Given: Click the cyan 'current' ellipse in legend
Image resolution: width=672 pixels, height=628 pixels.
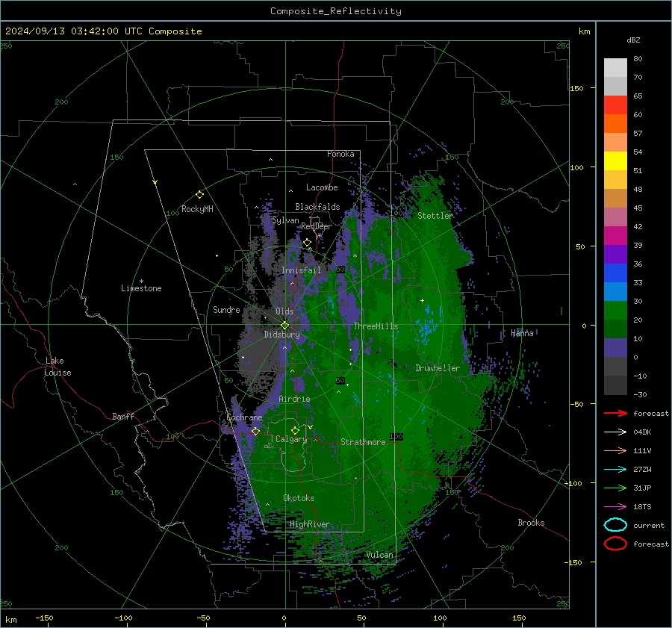Looking at the screenshot, I should coord(615,525).
